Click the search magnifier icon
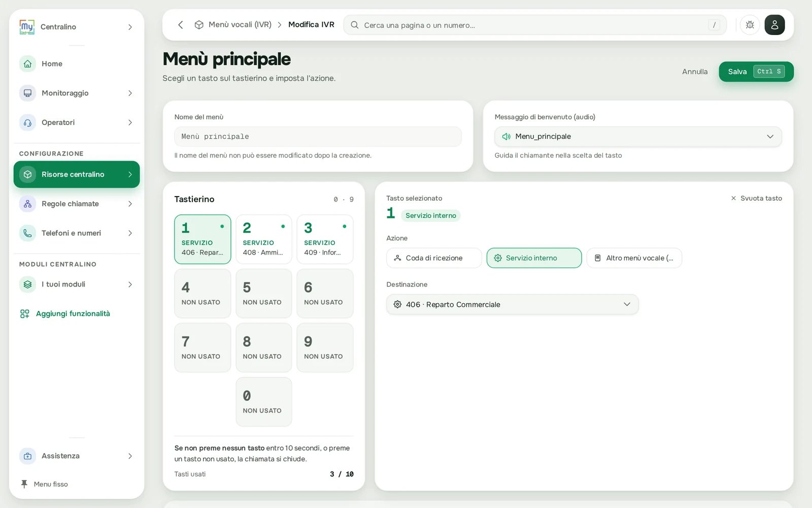812x508 pixels. point(355,25)
